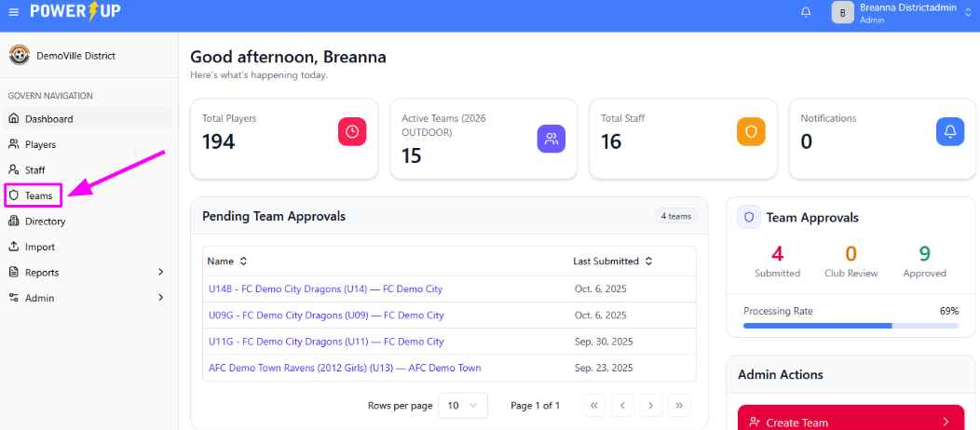The image size is (980, 430).
Task: Expand the Reports submenu chevron
Action: coord(160,272)
